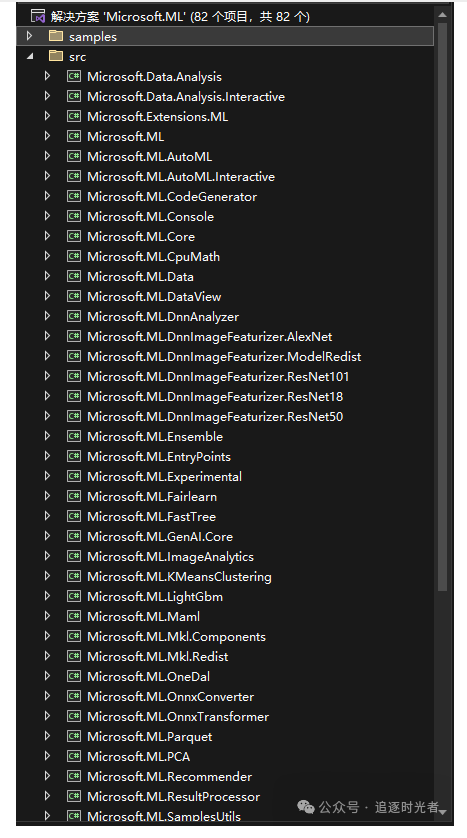Expand the Microsoft.ML.Recommender project
Image resolution: width=467 pixels, height=838 pixels.
tap(48, 776)
